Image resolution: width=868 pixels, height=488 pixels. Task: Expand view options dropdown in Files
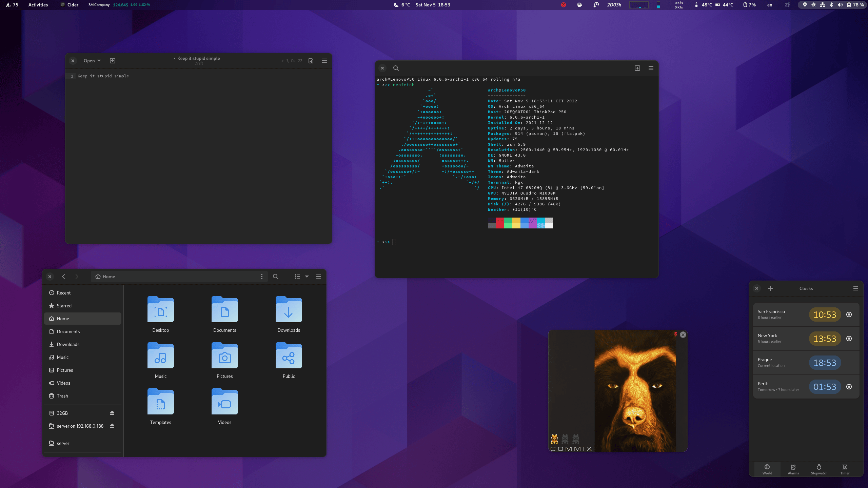tap(307, 277)
